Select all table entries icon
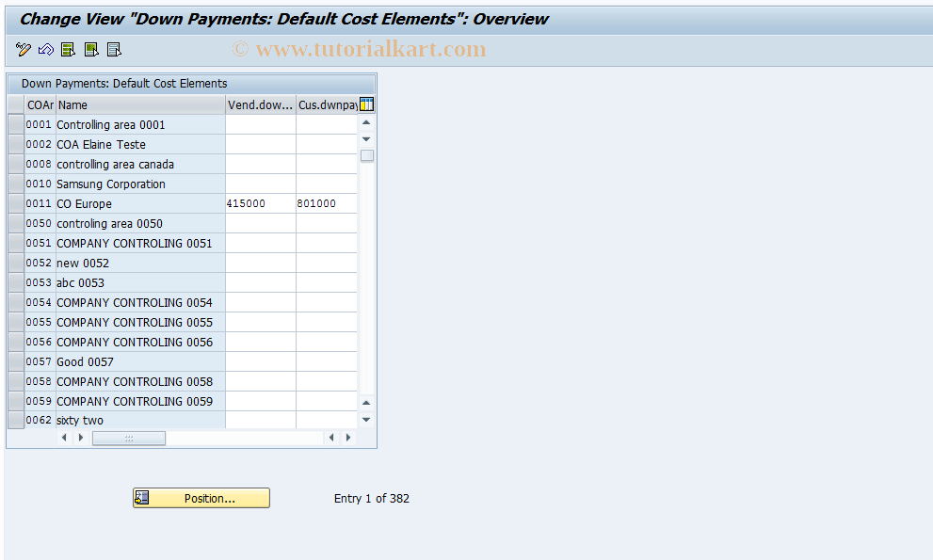Viewport: 933px width, 560px height. click(68, 49)
